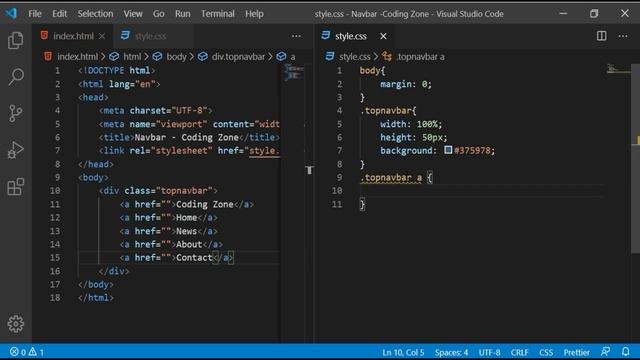The height and width of the screenshot is (360, 640).
Task: Open the Explorer view in activity bar
Action: click(x=16, y=40)
